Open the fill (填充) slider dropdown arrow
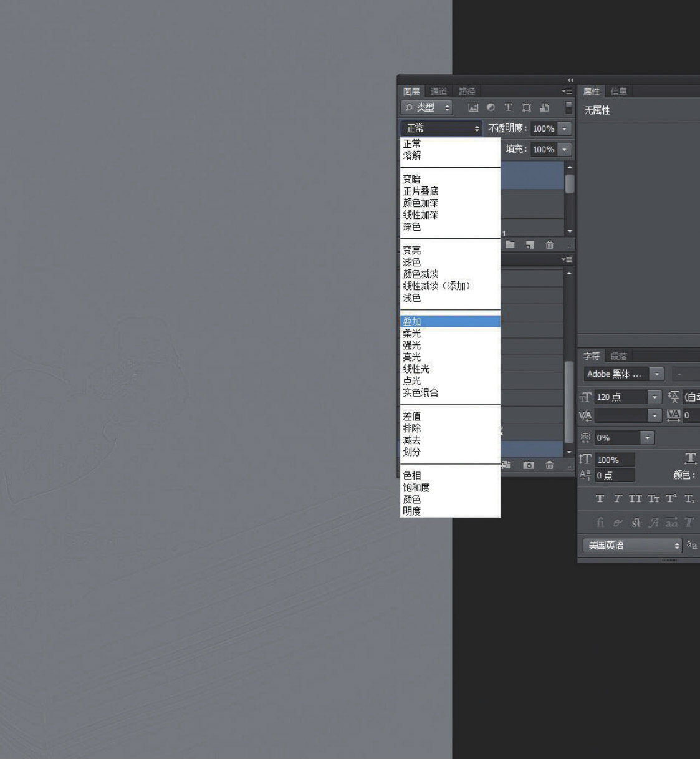Screen dimensions: 700x759 click(x=565, y=149)
